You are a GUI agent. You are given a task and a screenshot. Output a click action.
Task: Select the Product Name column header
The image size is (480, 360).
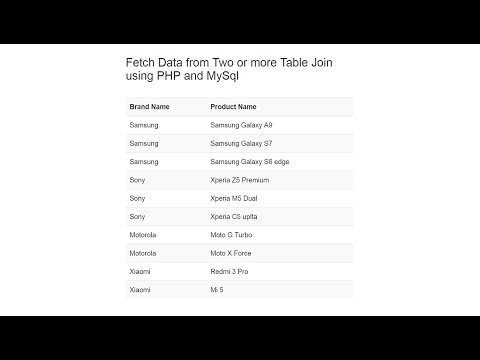(x=233, y=107)
